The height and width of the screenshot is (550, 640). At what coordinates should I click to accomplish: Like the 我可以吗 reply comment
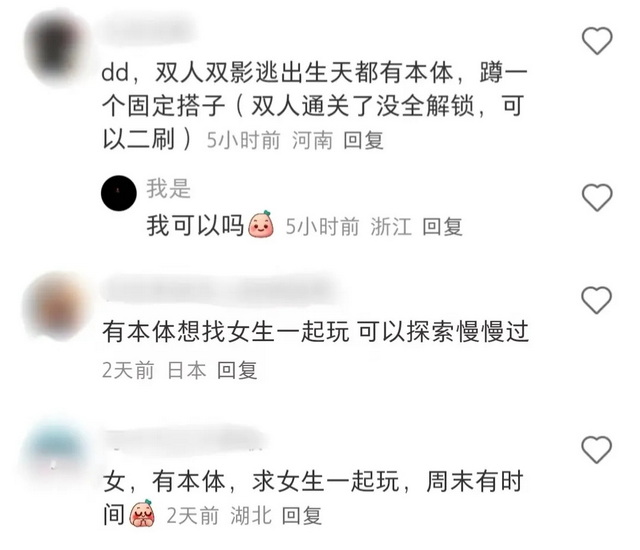tap(597, 197)
